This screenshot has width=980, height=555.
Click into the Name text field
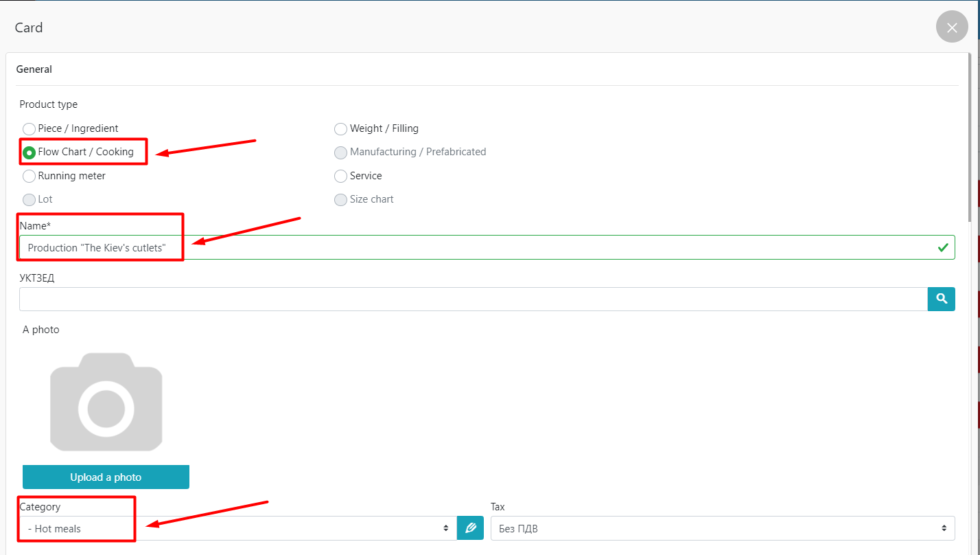[x=480, y=247]
